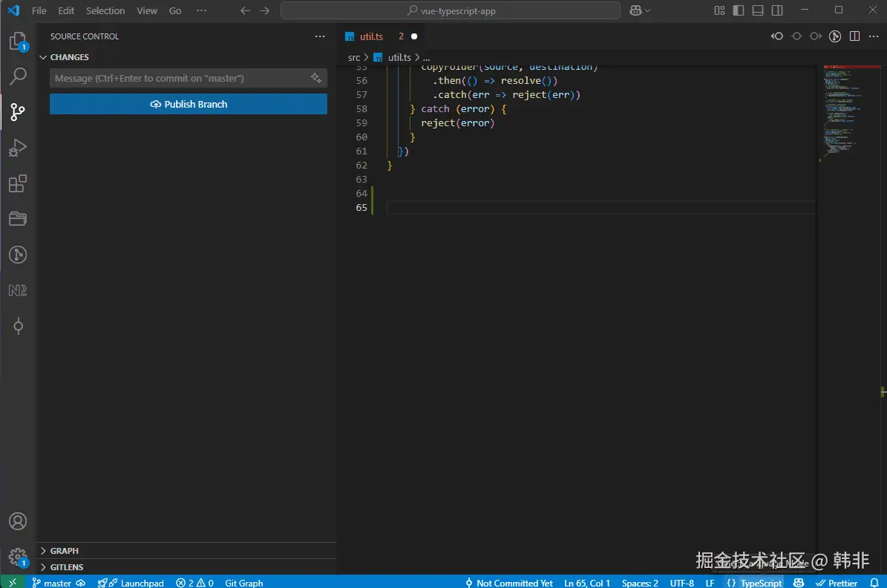Screen dimensions: 887x588
Task: Open the Selection menu
Action: [x=105, y=10]
